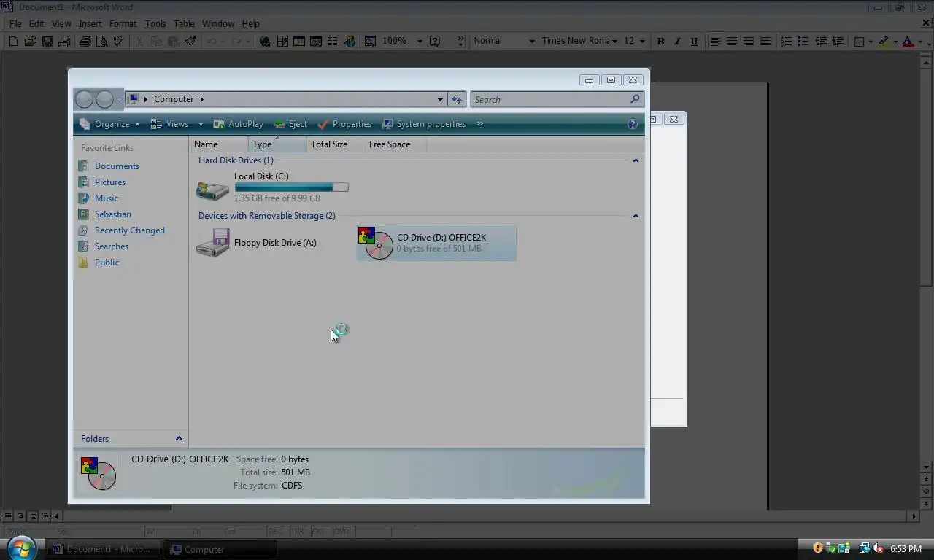Open the Recently Changed favorite link
The height and width of the screenshot is (560, 934).
click(129, 230)
